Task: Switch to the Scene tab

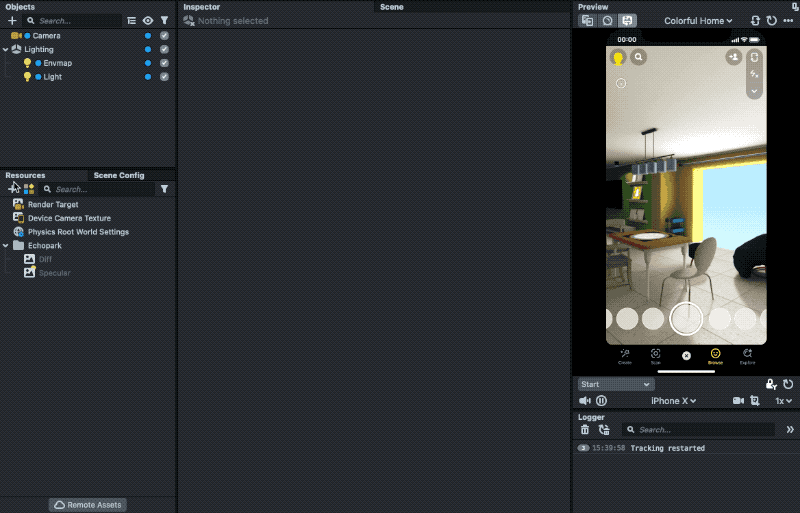Action: [x=391, y=7]
